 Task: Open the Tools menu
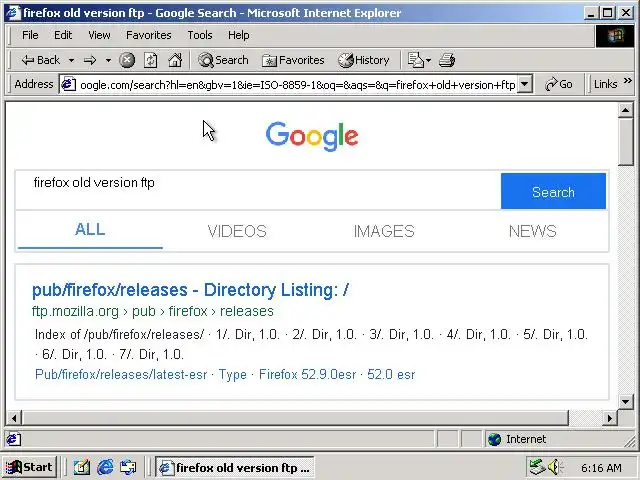(200, 35)
